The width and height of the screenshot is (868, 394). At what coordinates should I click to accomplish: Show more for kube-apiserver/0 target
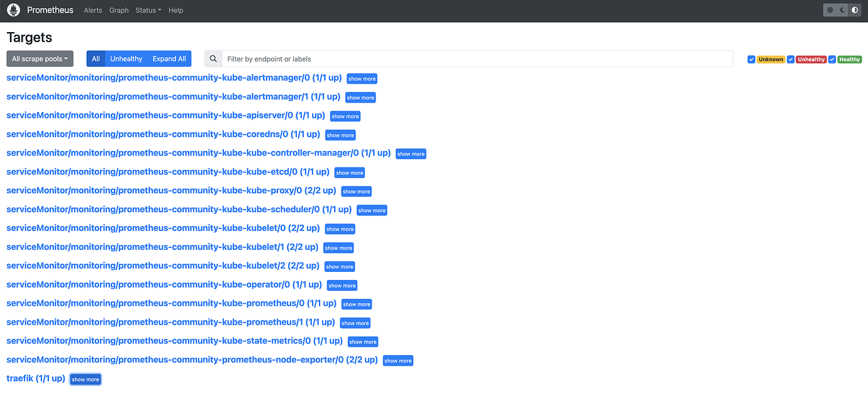tap(345, 116)
